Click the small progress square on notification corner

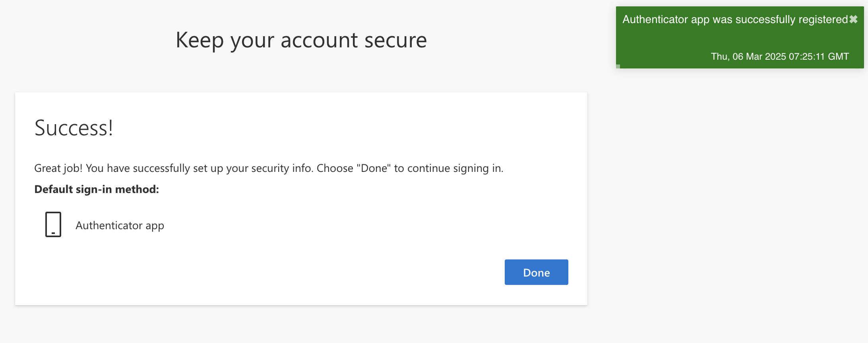tap(618, 66)
